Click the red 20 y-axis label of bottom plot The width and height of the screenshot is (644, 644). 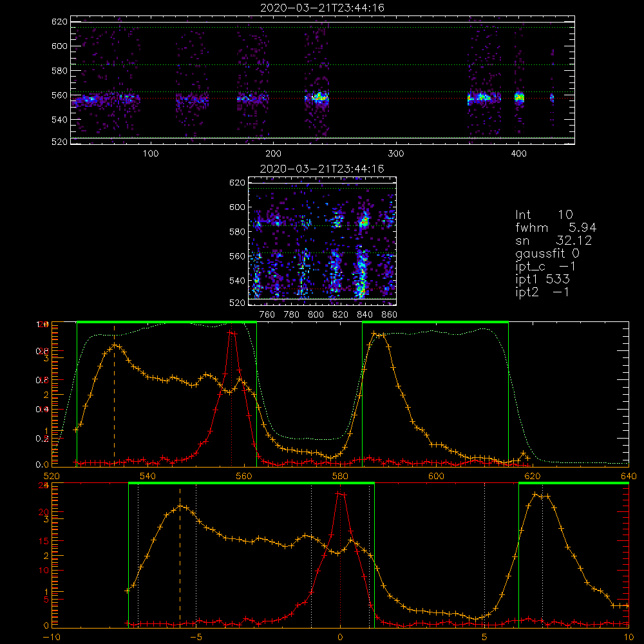click(x=44, y=512)
